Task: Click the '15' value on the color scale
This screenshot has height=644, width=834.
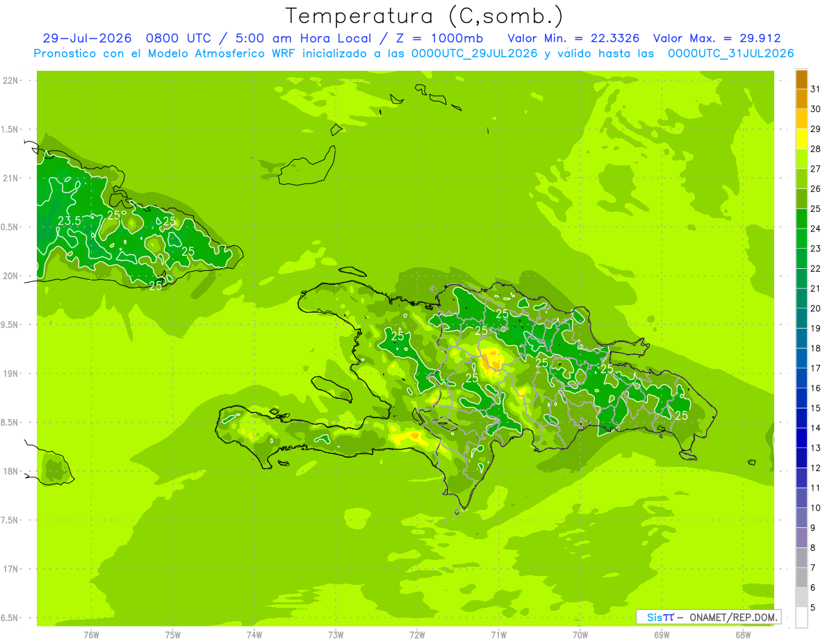Action: click(815, 408)
